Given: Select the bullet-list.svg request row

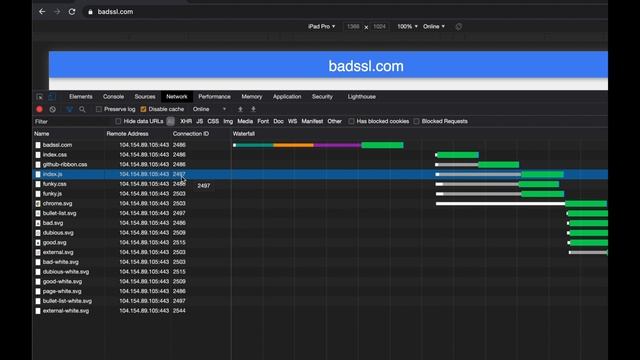Looking at the screenshot, I should [320, 213].
